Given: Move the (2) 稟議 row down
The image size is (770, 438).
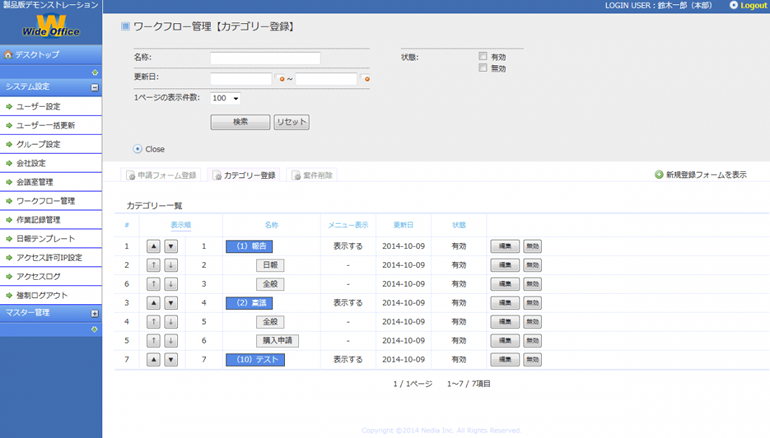Looking at the screenshot, I should (x=171, y=303).
